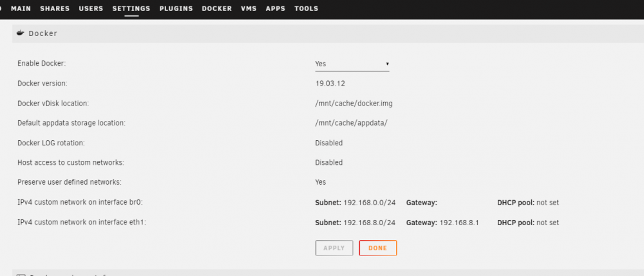Click the Host access to custom networks Disabled value
The height and width of the screenshot is (276, 644).
329,162
